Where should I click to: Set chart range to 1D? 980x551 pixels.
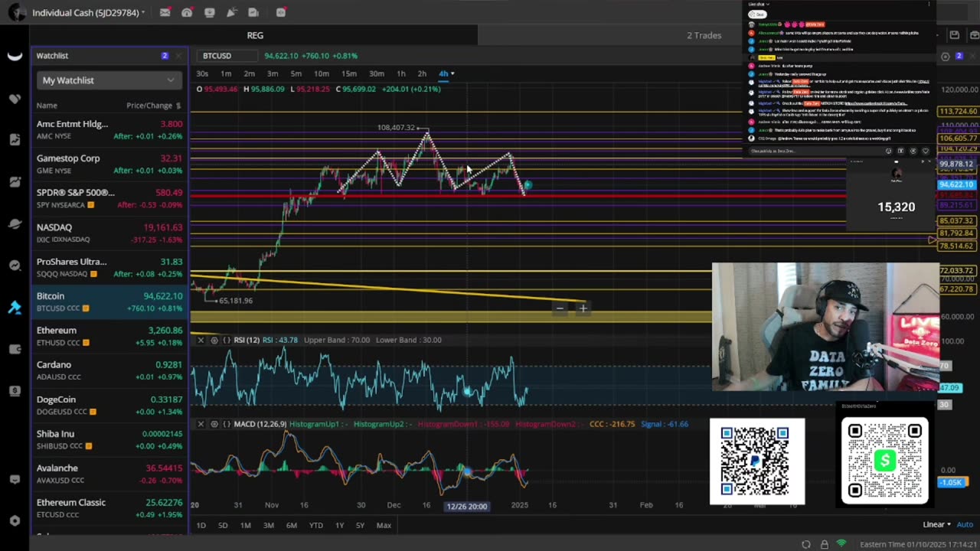coord(201,525)
